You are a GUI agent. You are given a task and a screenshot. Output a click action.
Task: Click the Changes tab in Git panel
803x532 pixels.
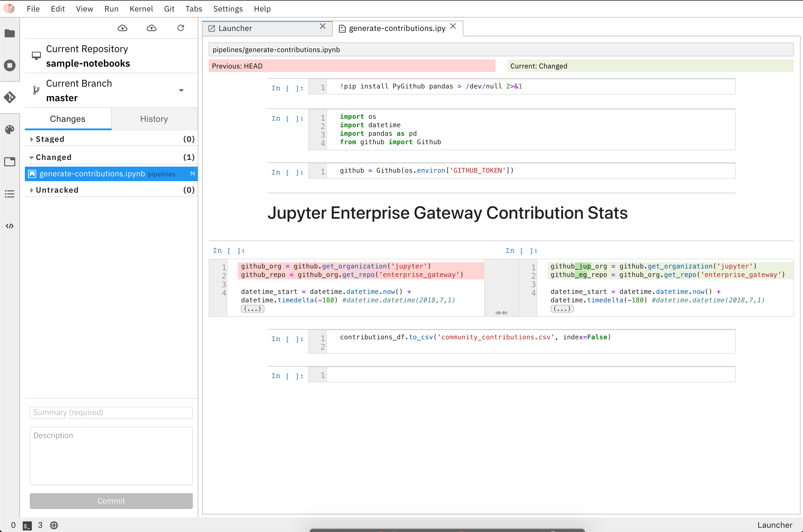click(x=67, y=118)
